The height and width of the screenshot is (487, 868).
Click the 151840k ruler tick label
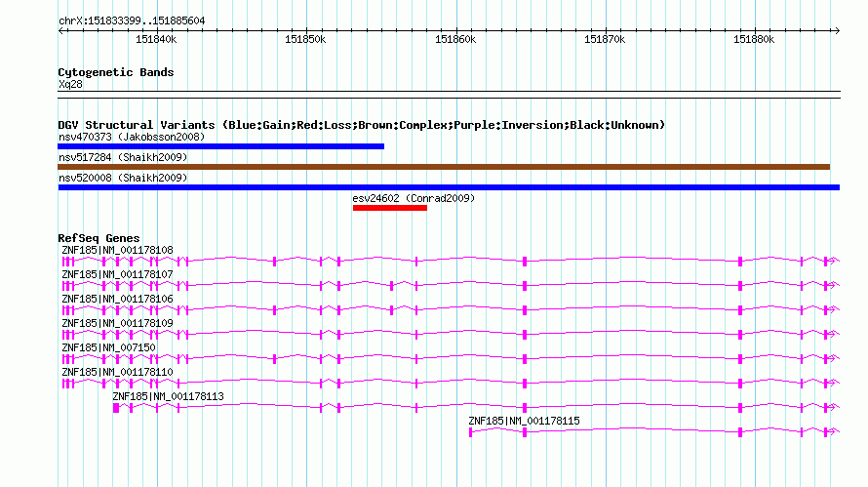tap(156, 39)
